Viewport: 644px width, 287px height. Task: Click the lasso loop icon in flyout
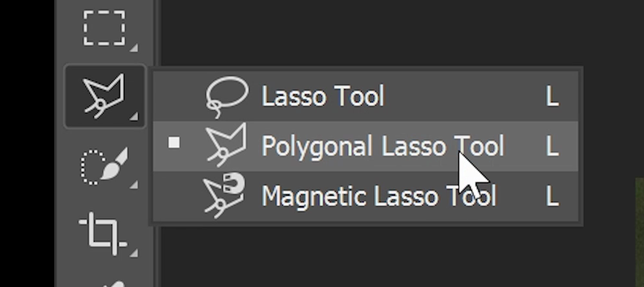pos(226,97)
